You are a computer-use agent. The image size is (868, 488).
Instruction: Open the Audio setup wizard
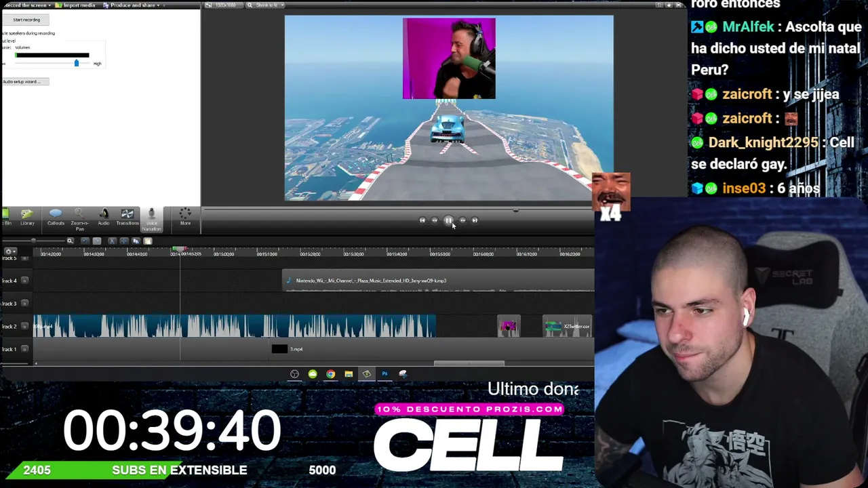click(24, 81)
